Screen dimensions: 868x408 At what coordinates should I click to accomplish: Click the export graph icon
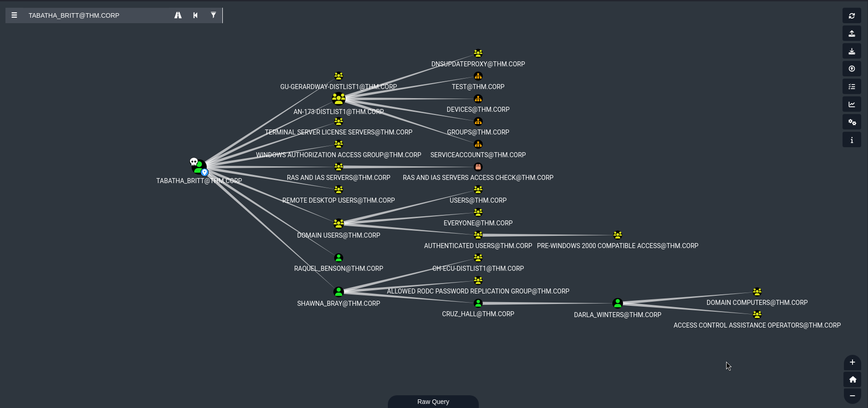tap(852, 34)
